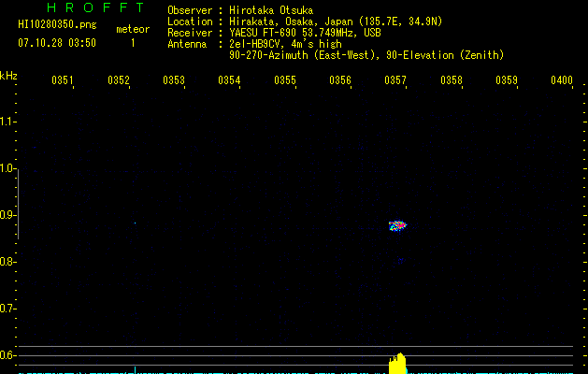Select the 0.6 frequency axis label
Image resolution: width=588 pixels, height=374 pixels.
(7, 355)
